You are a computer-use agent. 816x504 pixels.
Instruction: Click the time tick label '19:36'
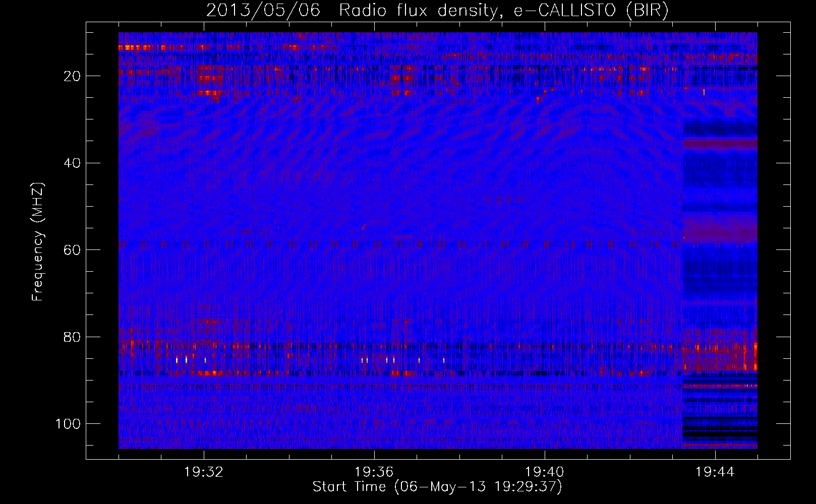tap(374, 472)
